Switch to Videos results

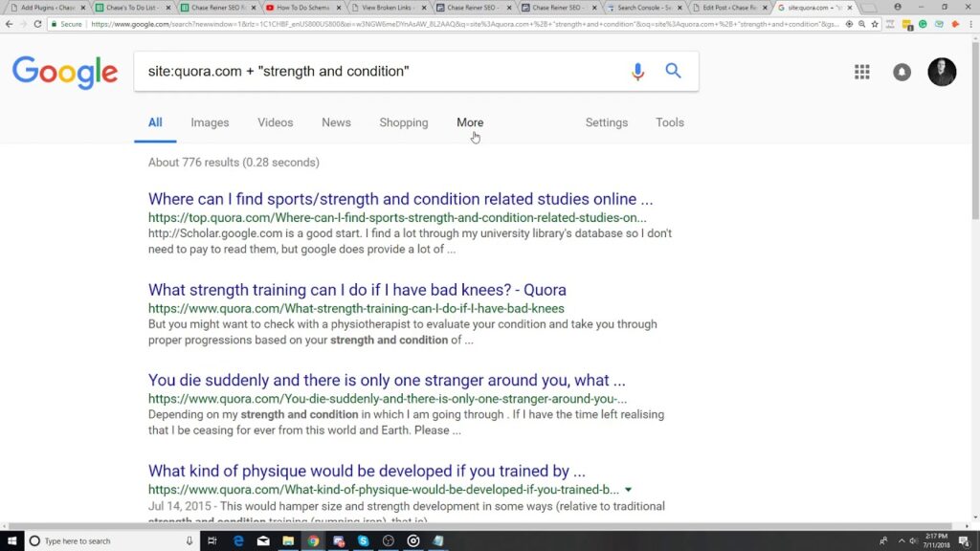[275, 122]
